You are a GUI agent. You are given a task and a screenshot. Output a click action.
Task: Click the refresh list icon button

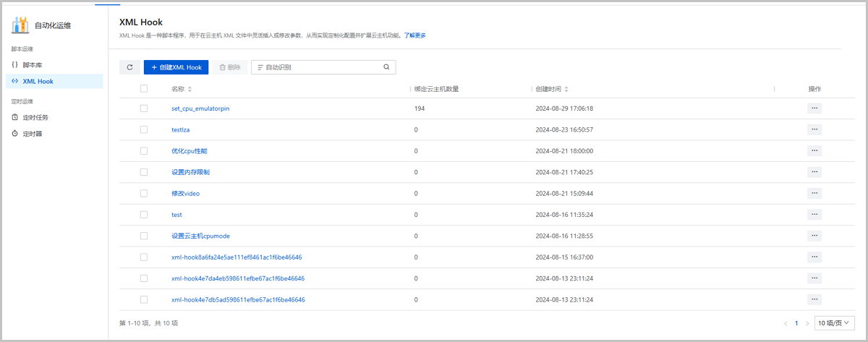click(129, 67)
